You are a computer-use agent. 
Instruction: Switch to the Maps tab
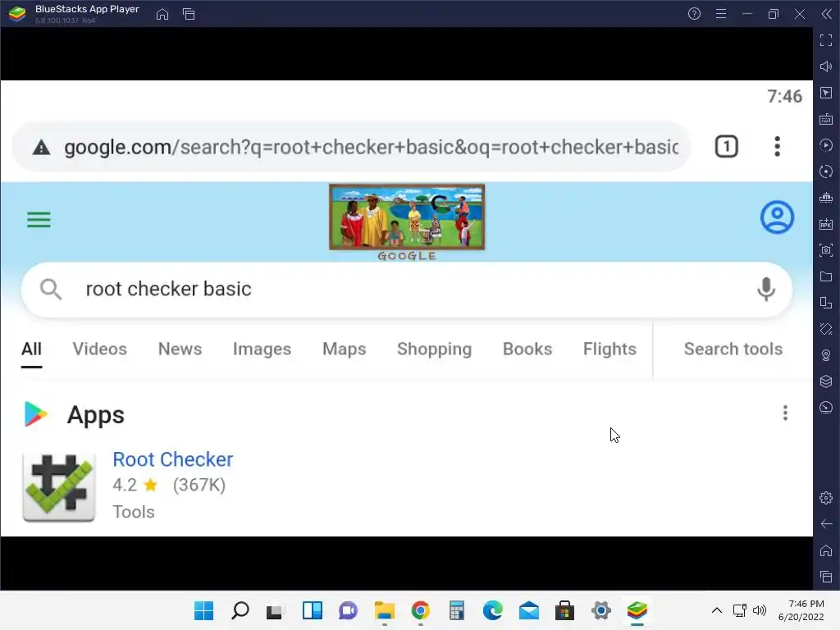[345, 349]
